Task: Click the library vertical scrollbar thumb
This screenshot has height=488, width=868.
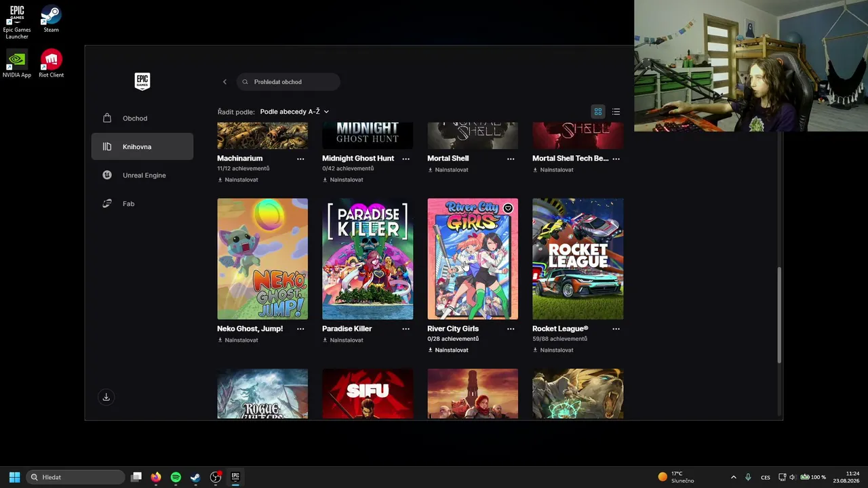Action: pyautogui.click(x=779, y=314)
